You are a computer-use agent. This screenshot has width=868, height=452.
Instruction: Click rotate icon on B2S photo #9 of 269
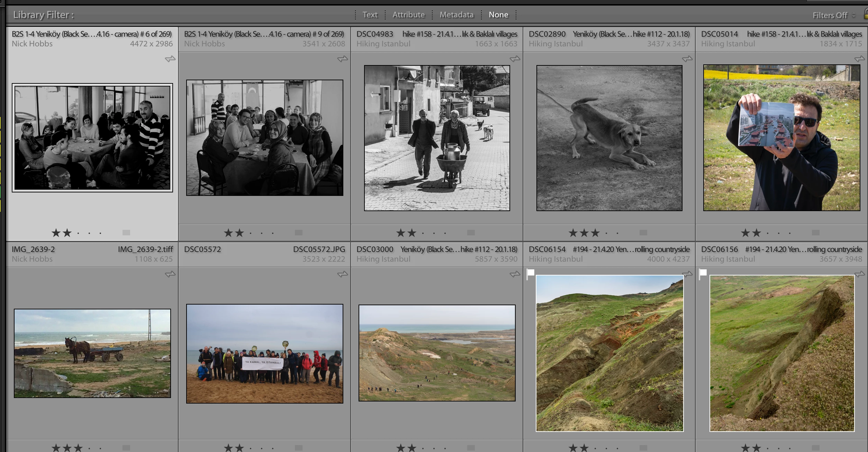pyautogui.click(x=342, y=59)
